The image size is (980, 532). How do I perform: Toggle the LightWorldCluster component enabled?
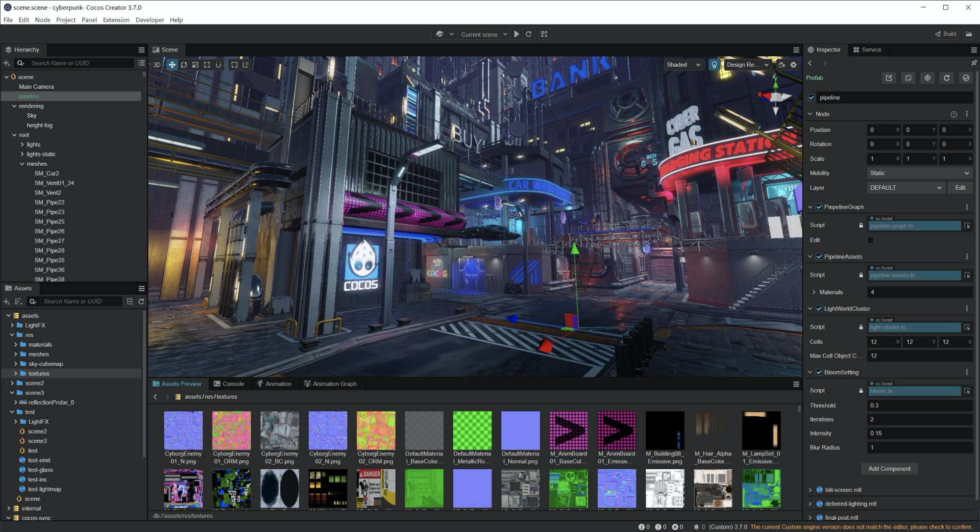(x=820, y=308)
